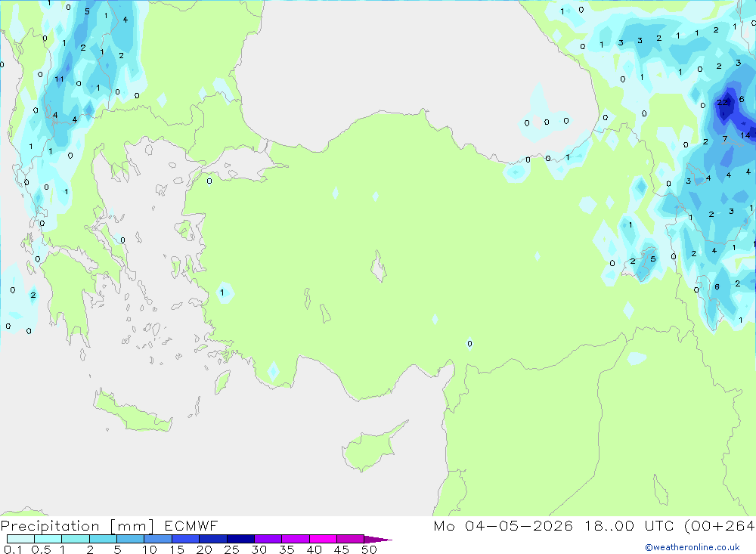This screenshot has height=554, width=756.
Task: Click the legend swatch between 1 and 2
Action: pyautogui.click(x=76, y=539)
